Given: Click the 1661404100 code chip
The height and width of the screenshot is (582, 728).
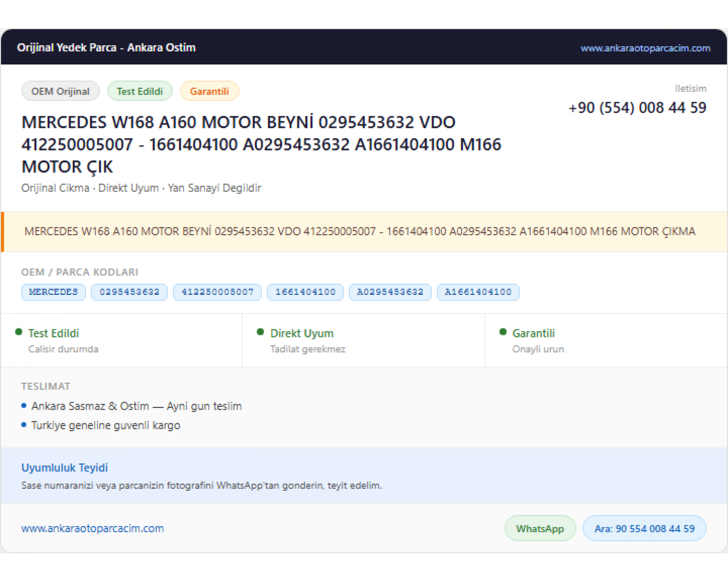Looking at the screenshot, I should (x=305, y=292).
